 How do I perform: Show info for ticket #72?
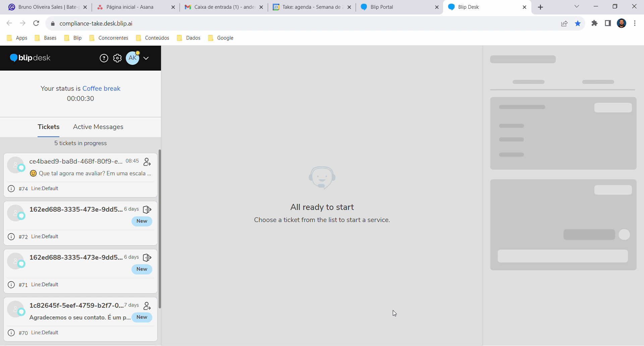[x=11, y=237]
